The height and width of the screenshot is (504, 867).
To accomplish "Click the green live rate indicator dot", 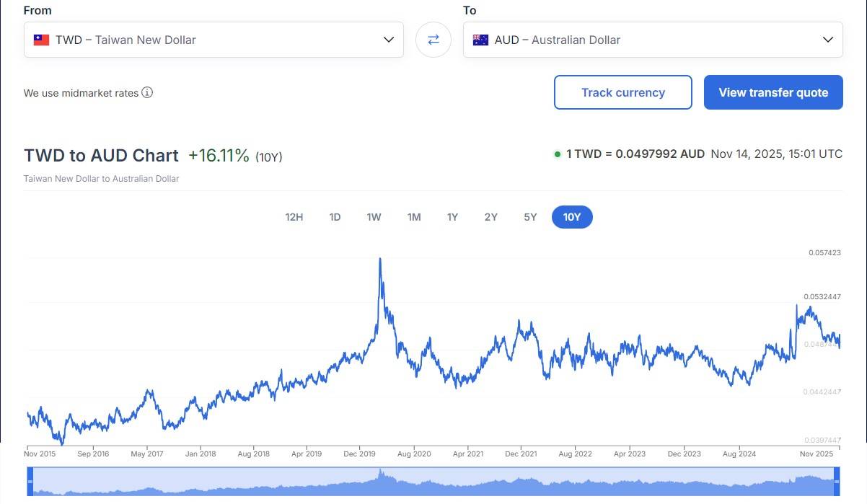I will tap(558, 154).
